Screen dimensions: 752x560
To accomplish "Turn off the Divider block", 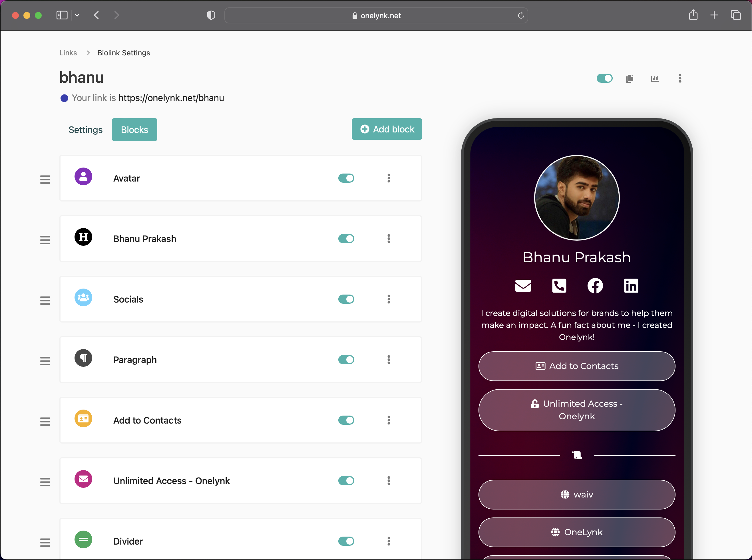I will tap(346, 541).
